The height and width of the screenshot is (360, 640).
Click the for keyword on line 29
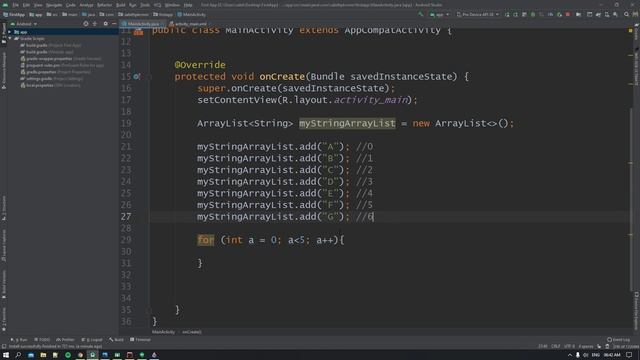point(206,240)
